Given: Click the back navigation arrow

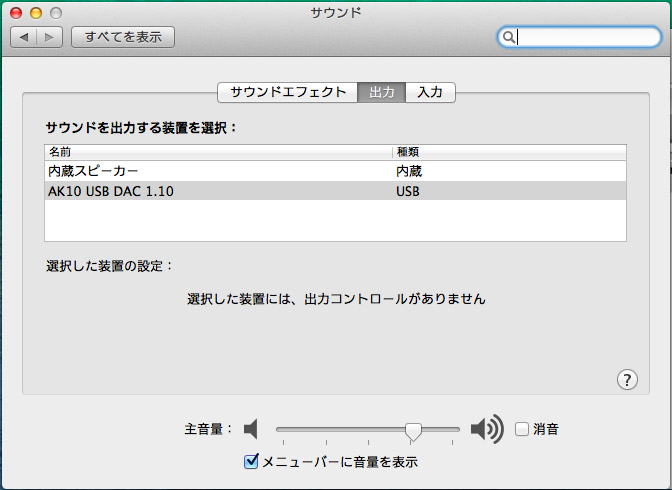Looking at the screenshot, I should (x=24, y=37).
